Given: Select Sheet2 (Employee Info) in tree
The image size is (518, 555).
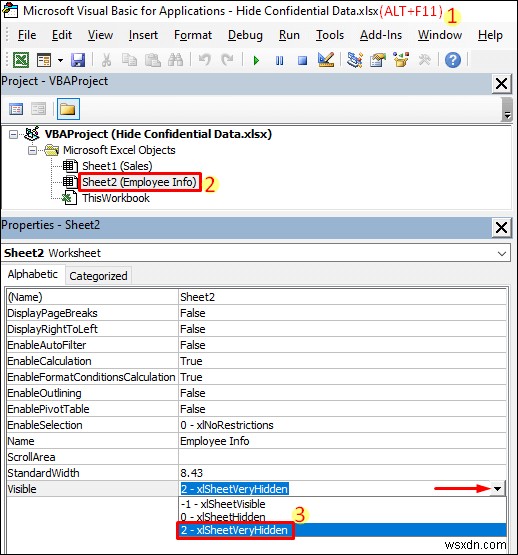Looking at the screenshot, I should point(139,182).
